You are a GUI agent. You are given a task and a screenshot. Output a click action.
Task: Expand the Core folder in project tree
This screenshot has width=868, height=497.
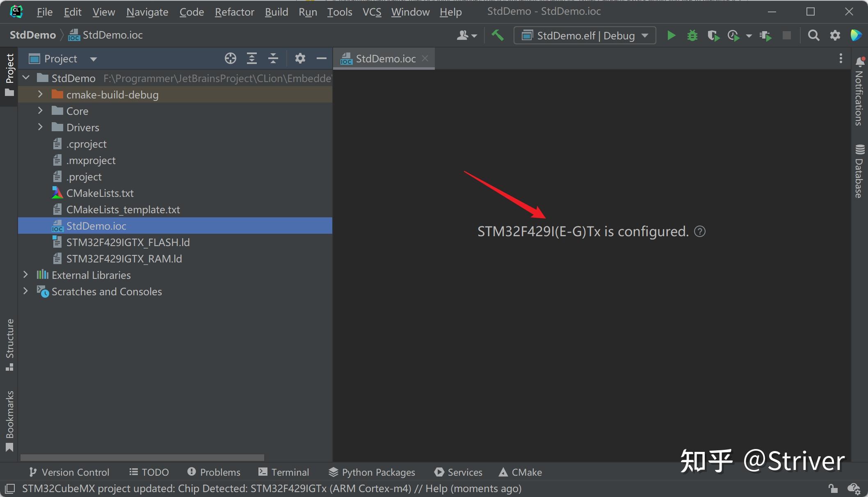coord(39,110)
